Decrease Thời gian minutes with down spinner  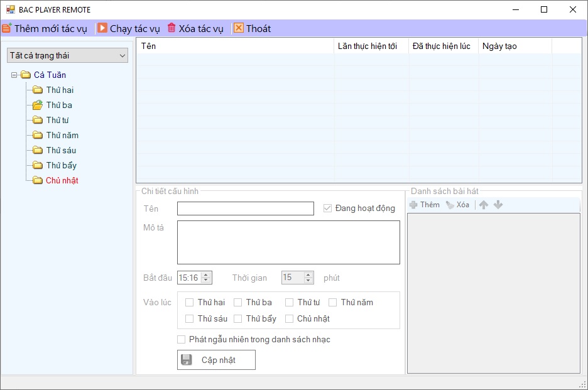tap(308, 281)
